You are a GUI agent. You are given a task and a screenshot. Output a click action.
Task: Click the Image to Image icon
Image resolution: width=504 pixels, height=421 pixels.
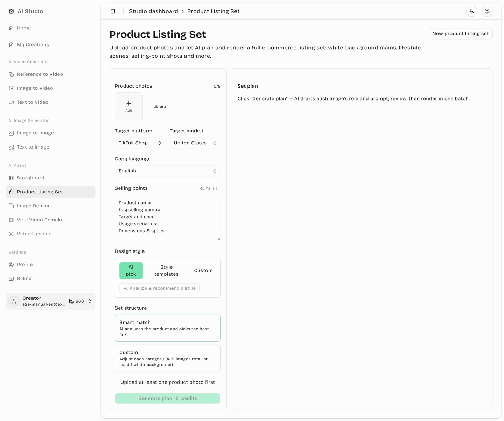point(11,133)
